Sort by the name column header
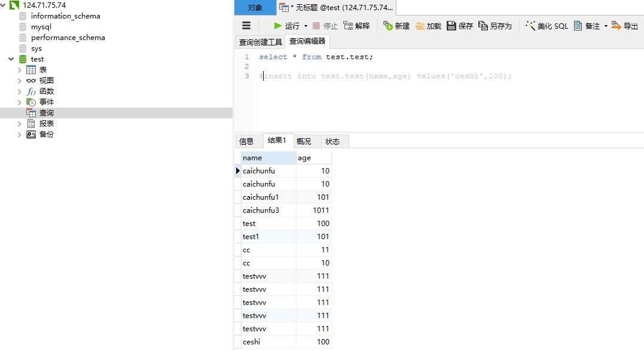The image size is (644, 351). click(268, 158)
